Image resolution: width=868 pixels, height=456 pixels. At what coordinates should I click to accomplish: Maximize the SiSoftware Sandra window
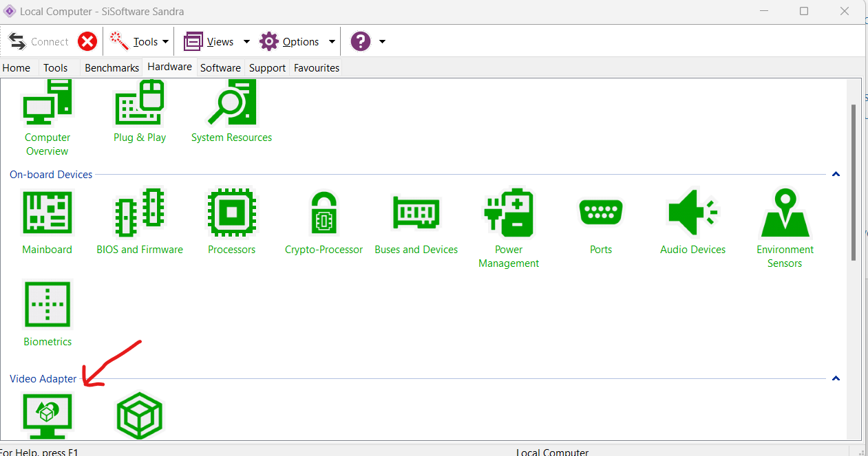[804, 12]
